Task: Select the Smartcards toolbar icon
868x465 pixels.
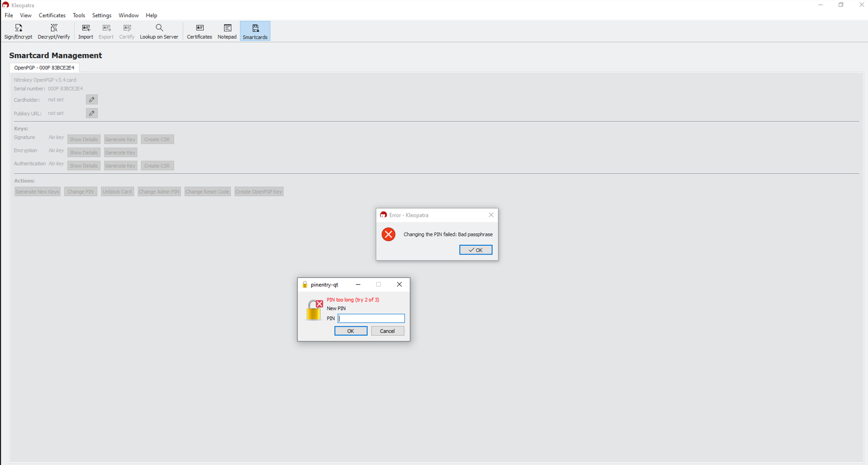Action: [255, 31]
